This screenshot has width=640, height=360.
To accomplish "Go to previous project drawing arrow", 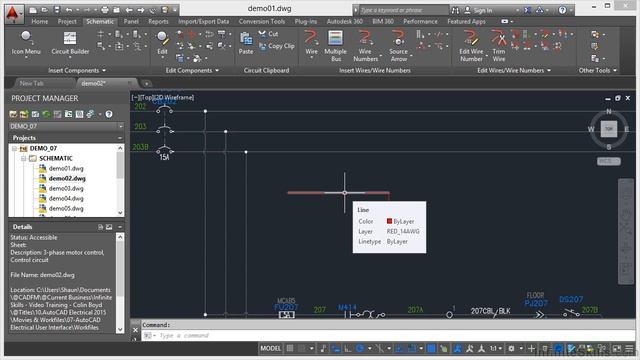I will [129, 10].
